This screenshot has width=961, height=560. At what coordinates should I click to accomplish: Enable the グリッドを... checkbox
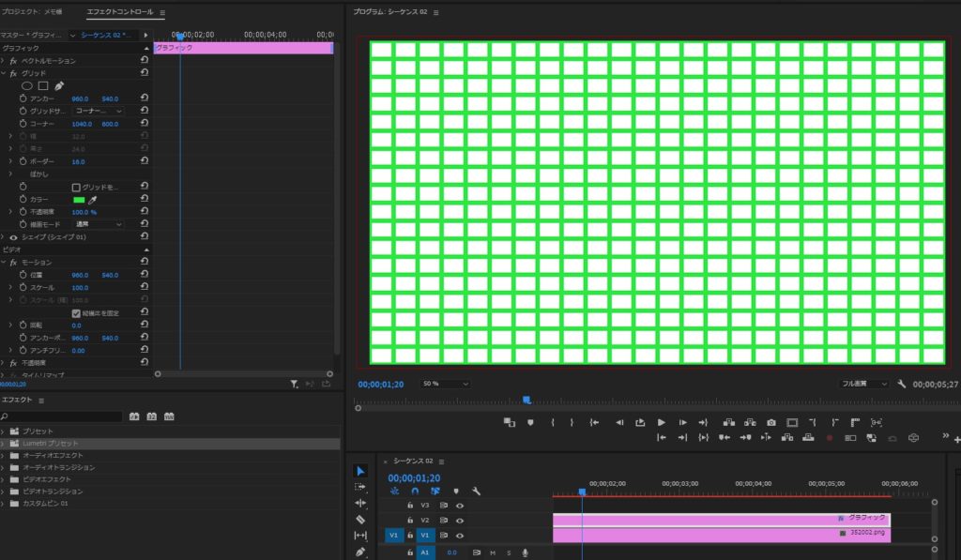76,188
